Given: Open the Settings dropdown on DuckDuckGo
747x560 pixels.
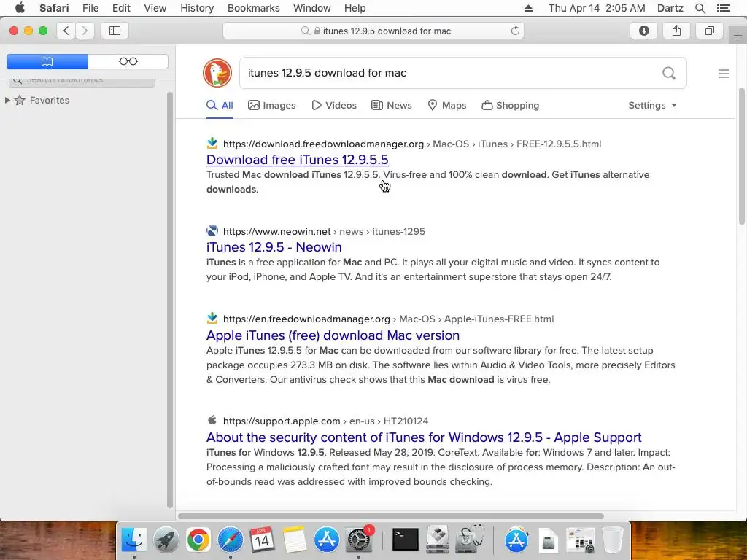Looking at the screenshot, I should tap(652, 105).
